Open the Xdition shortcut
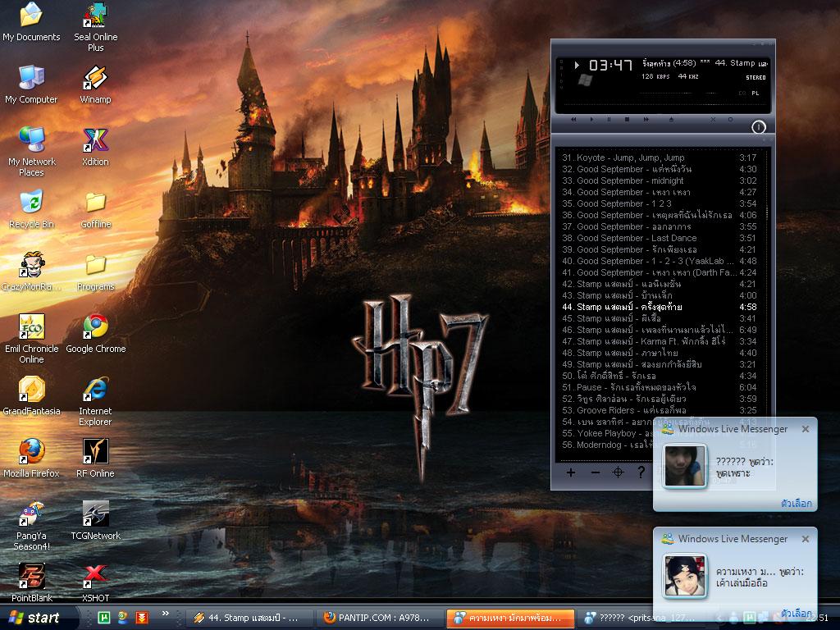 (95, 147)
